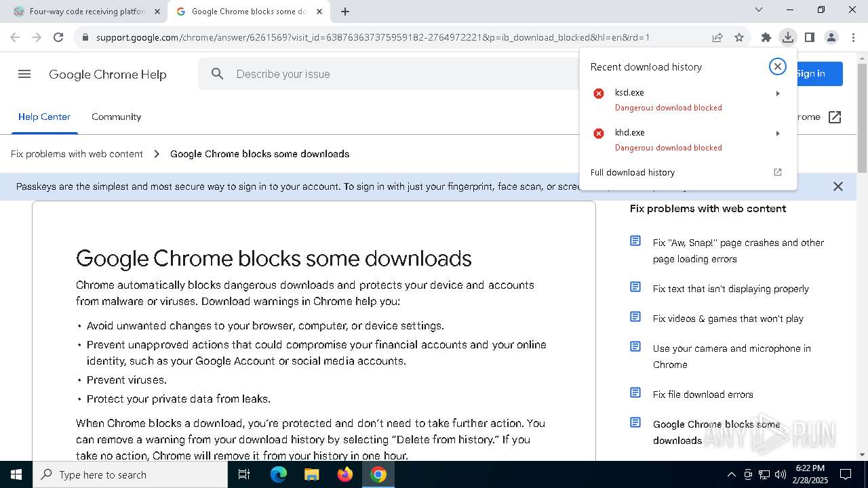The width and height of the screenshot is (868, 488).
Task: Click the search magnifier icon
Action: pos(217,74)
